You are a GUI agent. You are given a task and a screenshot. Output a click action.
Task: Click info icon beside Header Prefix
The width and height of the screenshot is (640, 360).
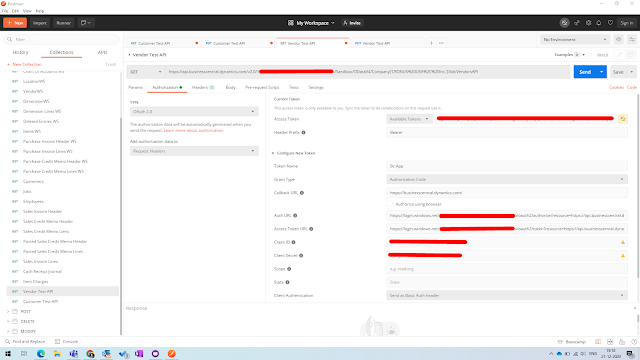[x=303, y=133]
